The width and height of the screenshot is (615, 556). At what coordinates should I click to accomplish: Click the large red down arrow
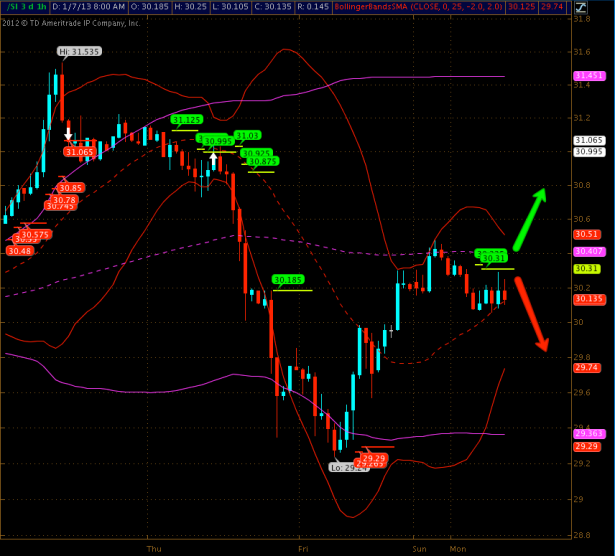coord(531,314)
